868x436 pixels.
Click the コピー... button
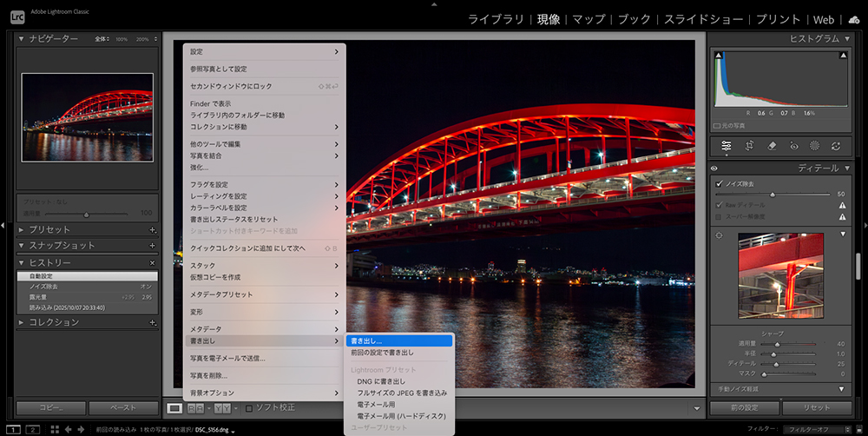50,407
